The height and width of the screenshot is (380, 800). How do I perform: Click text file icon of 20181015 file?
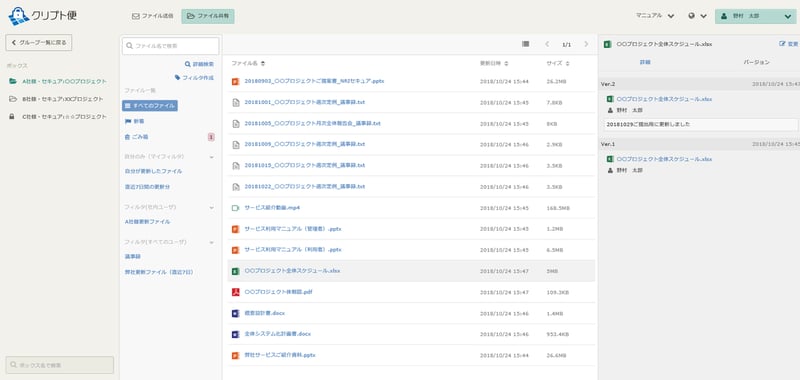(x=236, y=166)
